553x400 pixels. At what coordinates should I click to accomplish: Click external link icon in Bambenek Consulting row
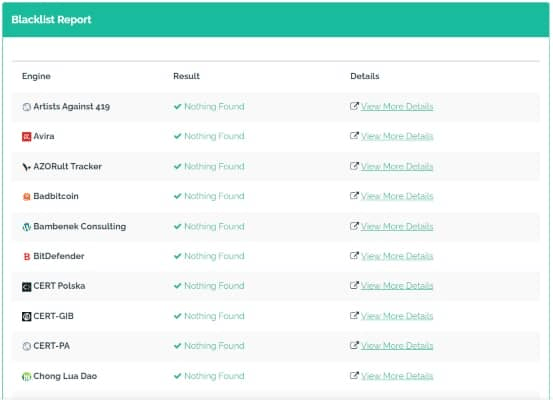coord(354,226)
